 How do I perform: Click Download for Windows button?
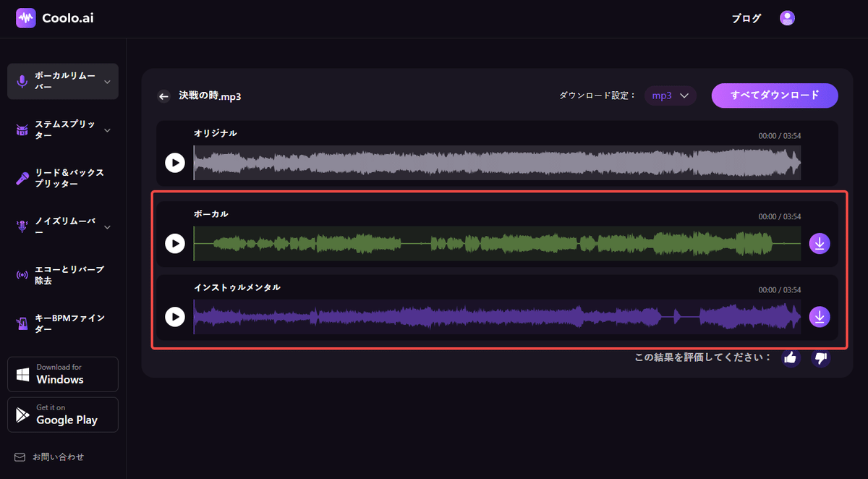tap(63, 374)
